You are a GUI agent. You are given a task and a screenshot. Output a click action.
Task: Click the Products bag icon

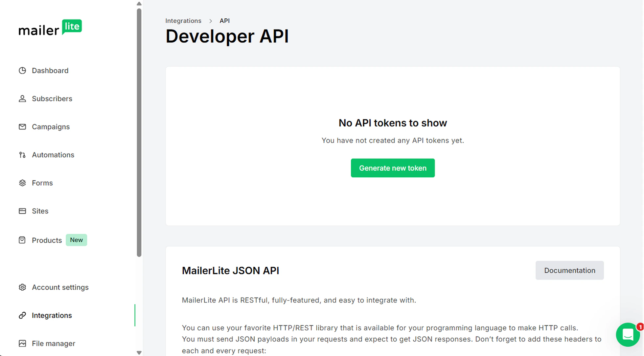22,240
